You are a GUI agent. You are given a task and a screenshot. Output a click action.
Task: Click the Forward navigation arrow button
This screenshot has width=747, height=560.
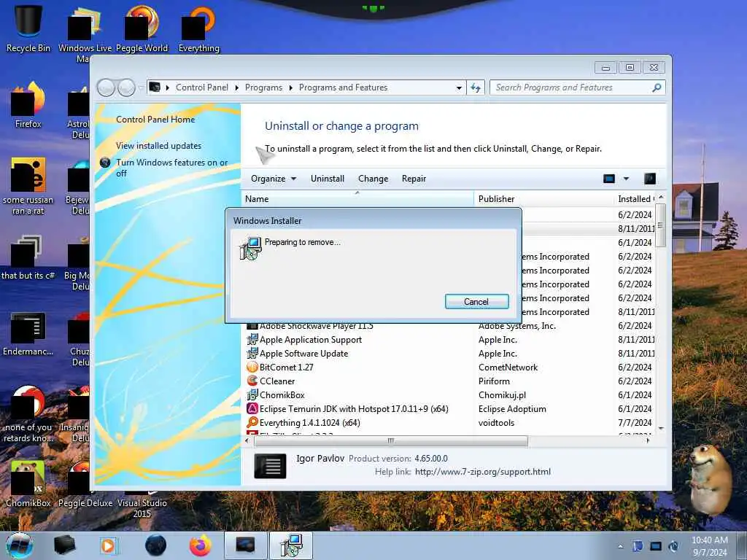click(x=126, y=87)
